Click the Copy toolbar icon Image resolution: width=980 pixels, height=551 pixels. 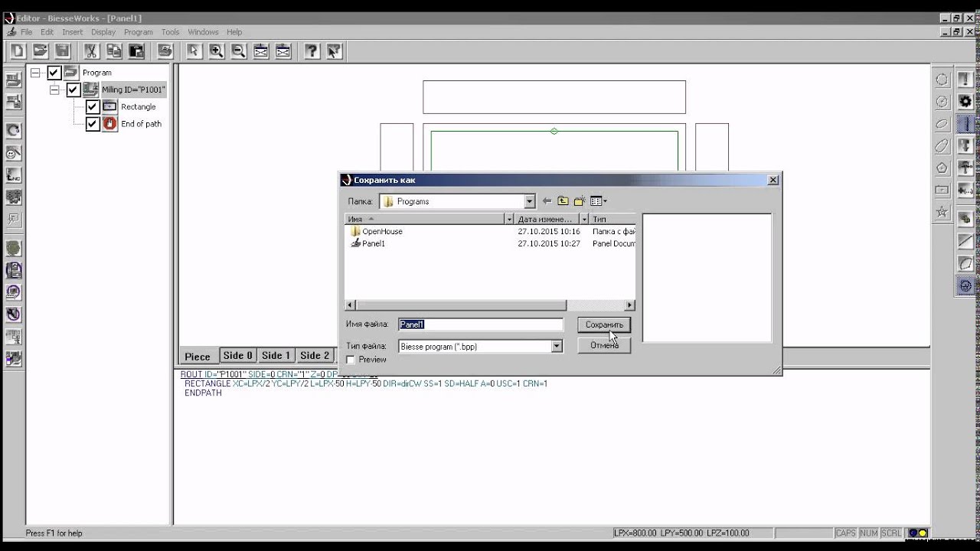click(x=114, y=51)
